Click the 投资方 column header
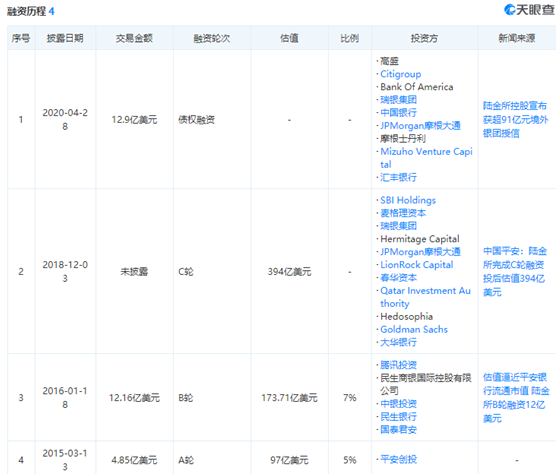Screen dimensions: 558x476 tap(425, 38)
